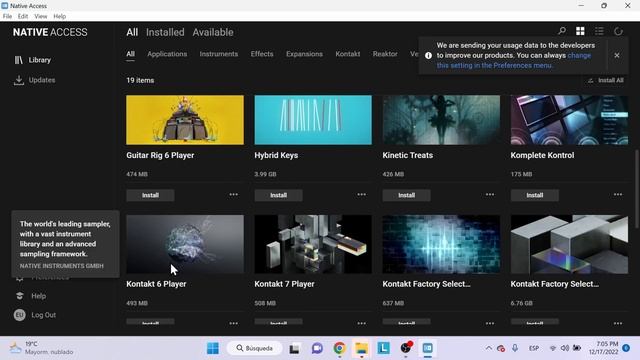Click the refresh library icon
Screen dimensions: 640x360
(618, 31)
